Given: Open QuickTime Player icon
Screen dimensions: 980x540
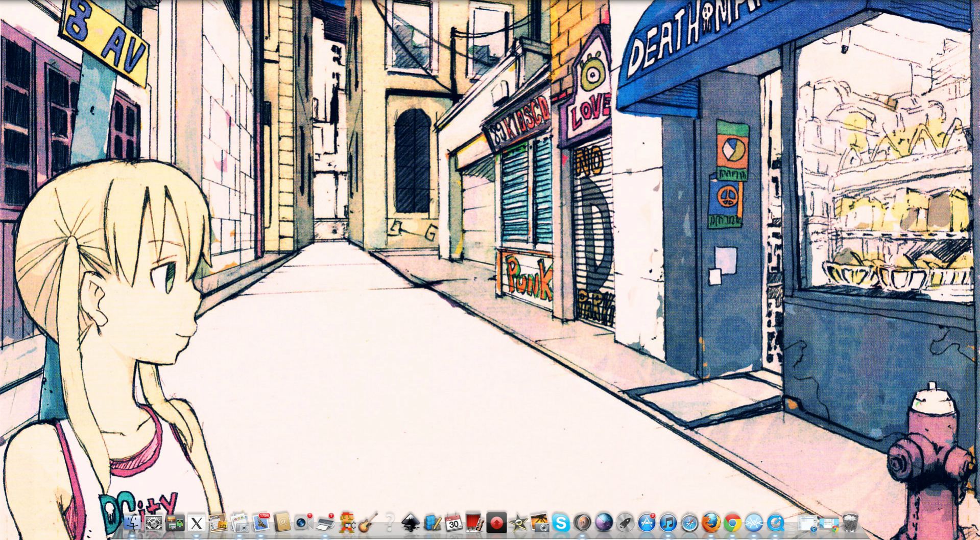Looking at the screenshot, I should [775, 523].
